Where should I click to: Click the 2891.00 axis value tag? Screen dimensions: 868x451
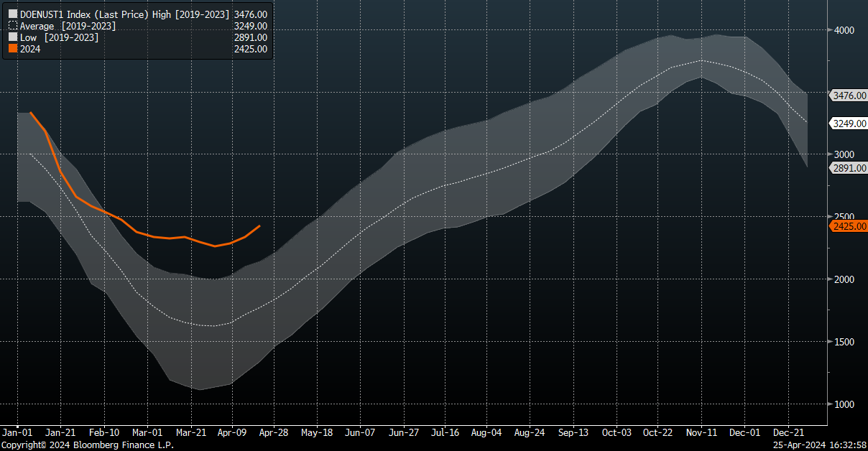point(849,168)
